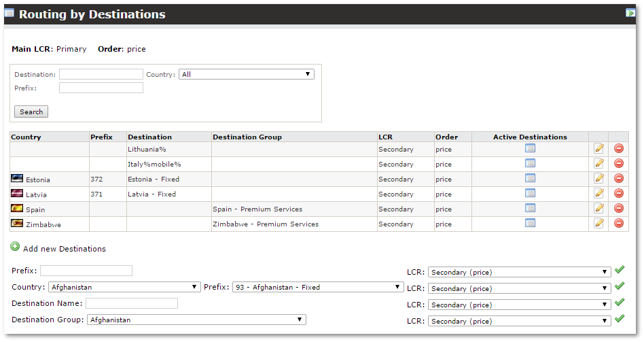Click the Prefix filter field in search box
Screen dimensions: 644x342
[101, 88]
